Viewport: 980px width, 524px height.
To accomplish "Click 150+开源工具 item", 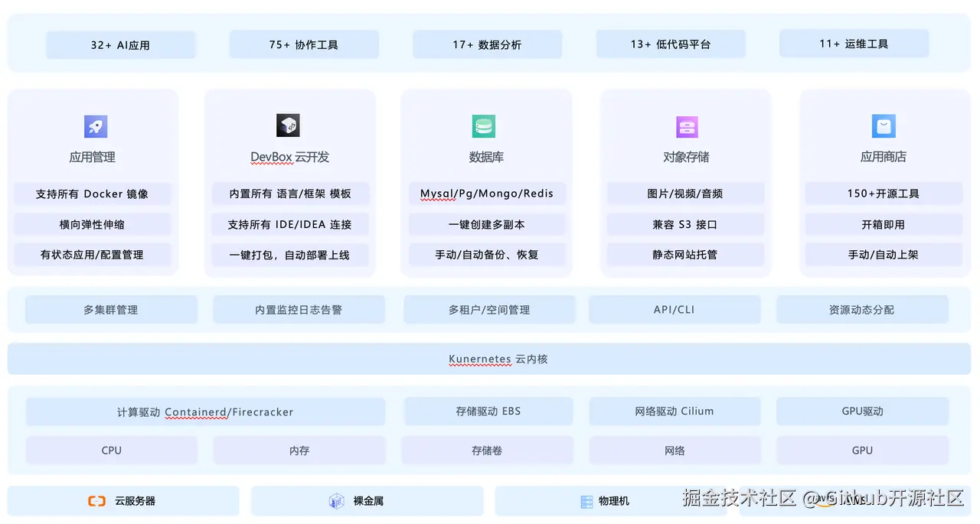I will tap(884, 194).
